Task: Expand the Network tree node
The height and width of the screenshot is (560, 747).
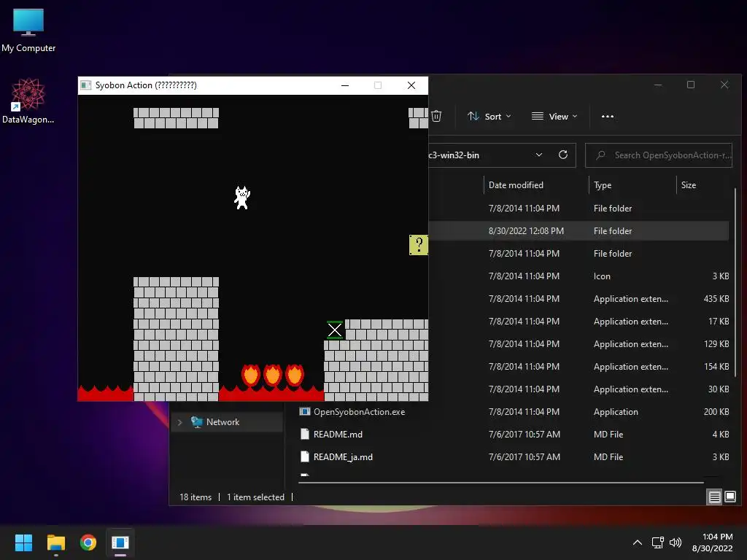Action: coord(179,422)
